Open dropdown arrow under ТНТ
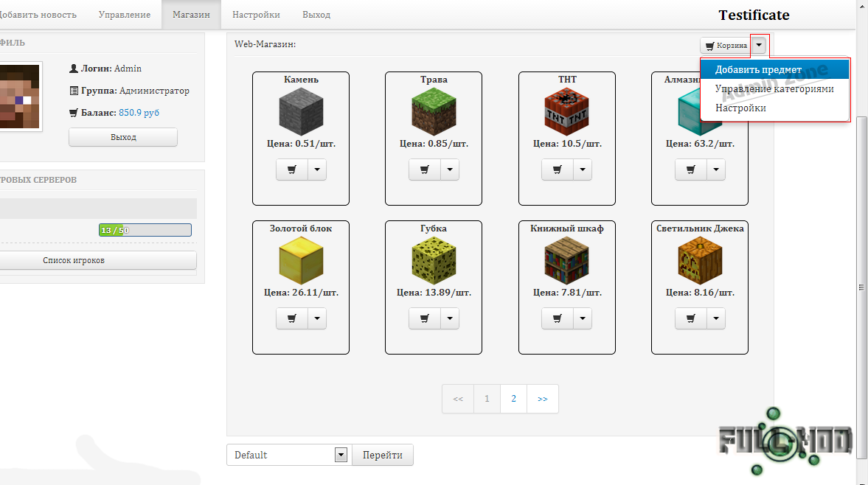The image size is (868, 485). click(583, 170)
